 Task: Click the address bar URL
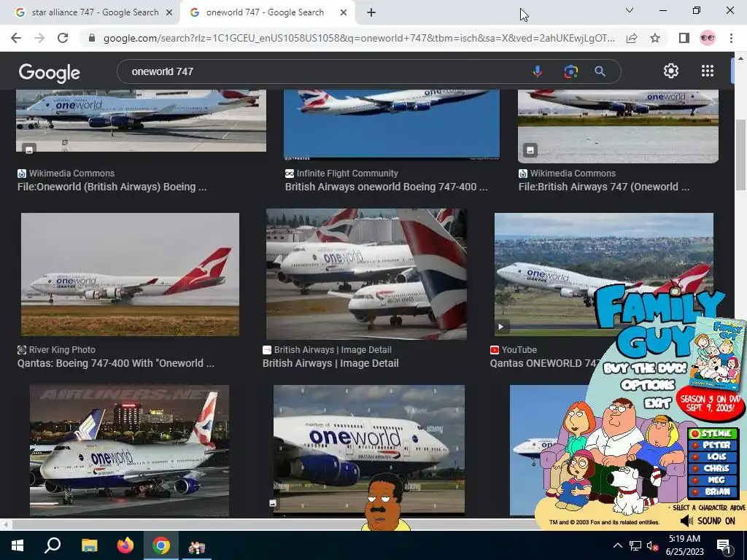pos(358,38)
